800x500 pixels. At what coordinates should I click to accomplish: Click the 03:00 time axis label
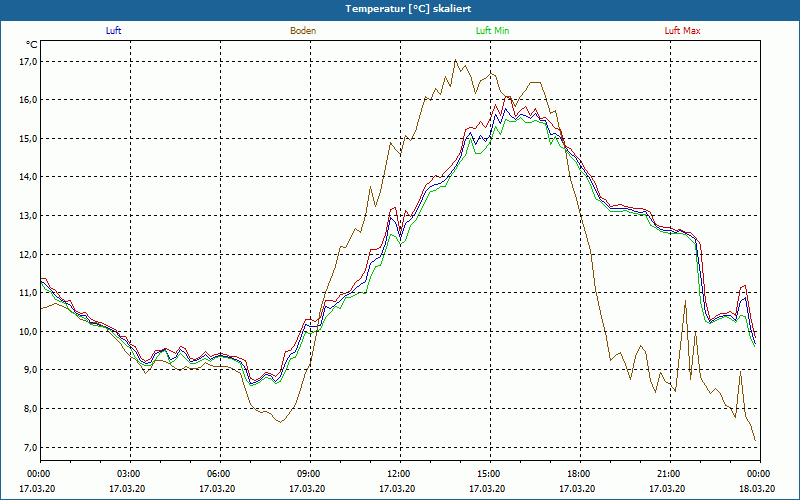click(x=131, y=474)
